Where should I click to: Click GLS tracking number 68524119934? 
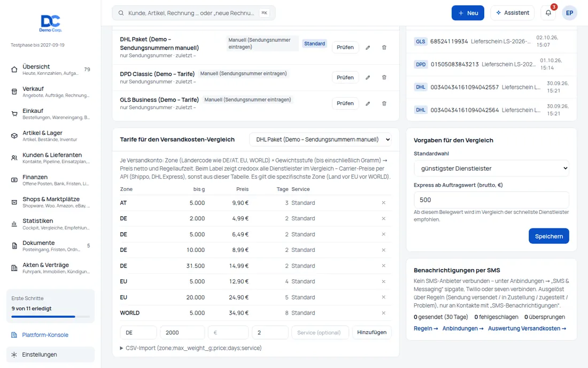tap(449, 41)
